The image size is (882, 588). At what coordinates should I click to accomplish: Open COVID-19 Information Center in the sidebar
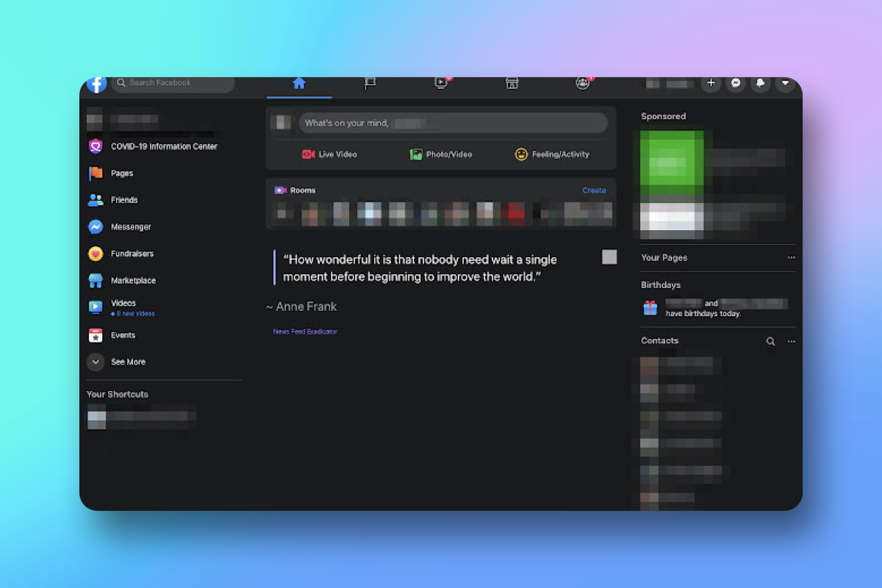click(163, 146)
